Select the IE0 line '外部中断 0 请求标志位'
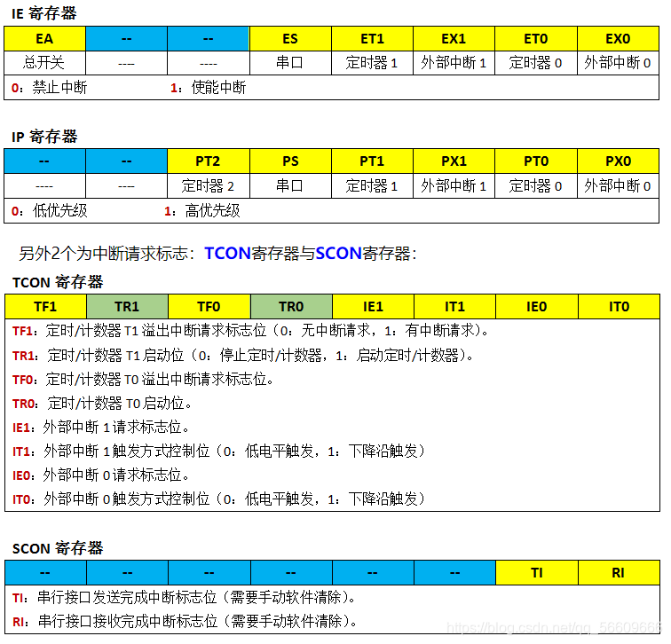 [x=100, y=475]
